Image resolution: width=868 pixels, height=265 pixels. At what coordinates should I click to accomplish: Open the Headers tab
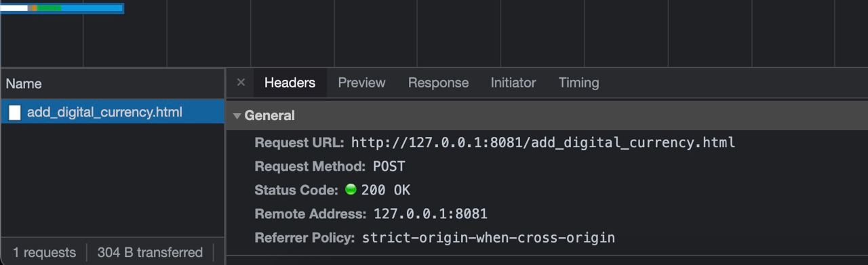(290, 83)
